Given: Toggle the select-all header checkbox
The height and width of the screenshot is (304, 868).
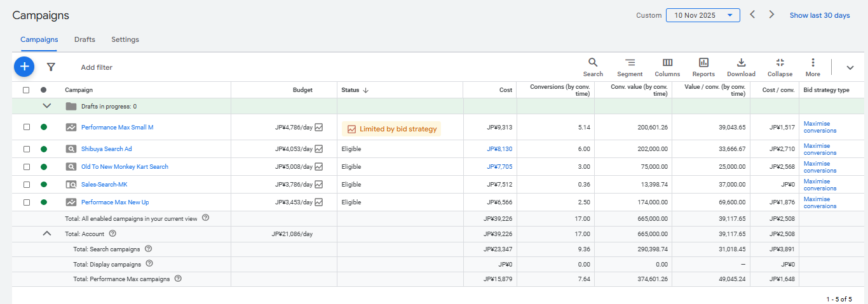Looking at the screenshot, I should pyautogui.click(x=27, y=90).
